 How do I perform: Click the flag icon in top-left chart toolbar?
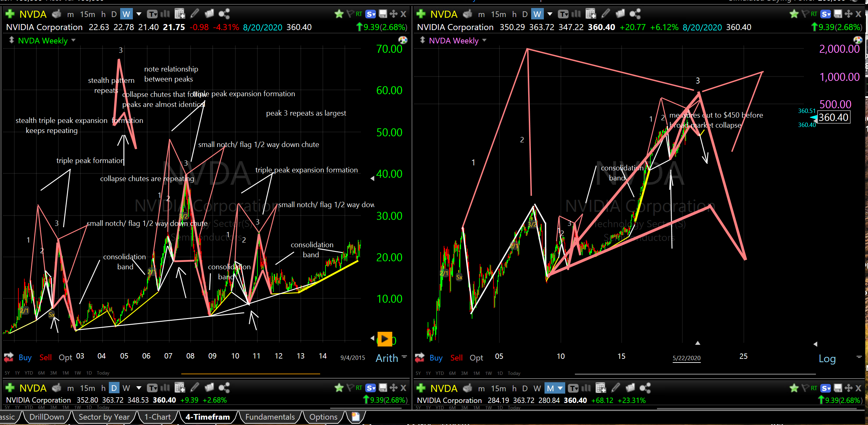tap(351, 14)
